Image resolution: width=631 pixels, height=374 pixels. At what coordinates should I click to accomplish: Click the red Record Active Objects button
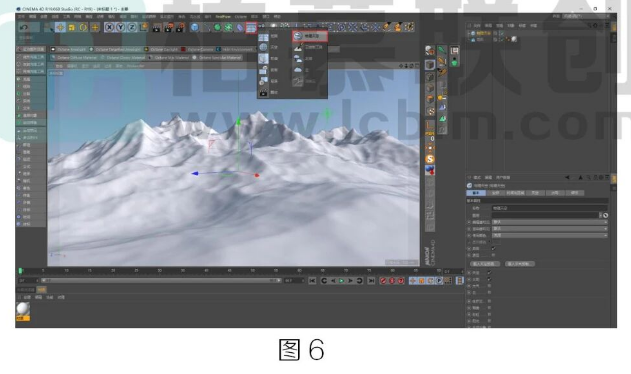point(383,281)
